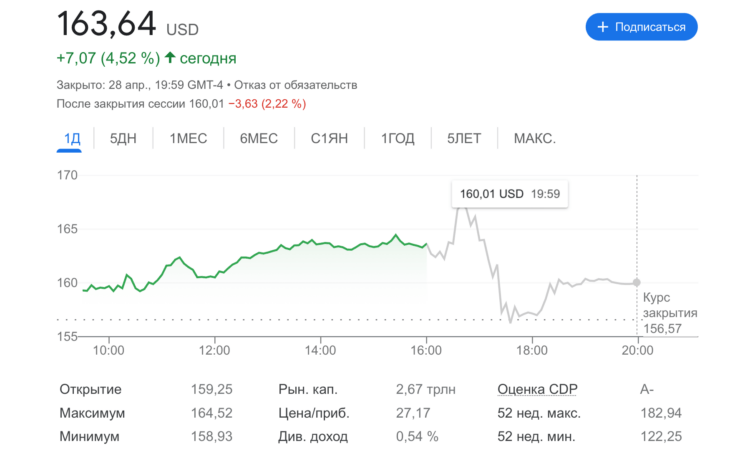Click the Рын. кап. label

(308, 389)
